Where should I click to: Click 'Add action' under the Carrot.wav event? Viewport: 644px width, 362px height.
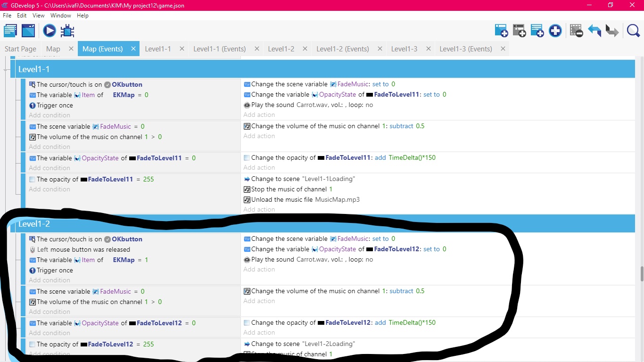tap(259, 115)
